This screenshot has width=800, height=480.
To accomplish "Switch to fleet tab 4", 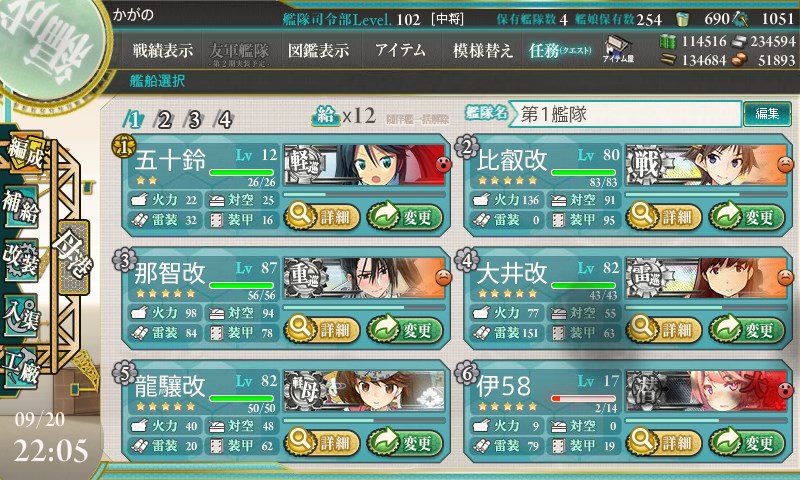I will 224,120.
